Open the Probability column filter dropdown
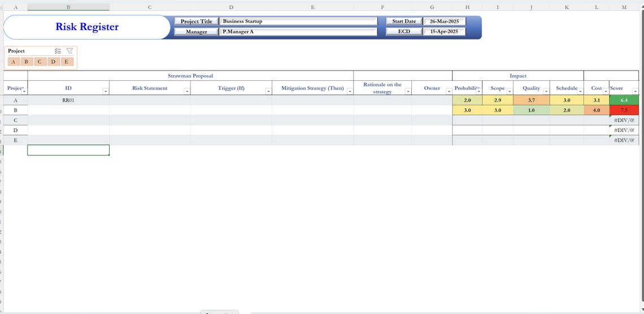644x314 pixels. (x=478, y=91)
